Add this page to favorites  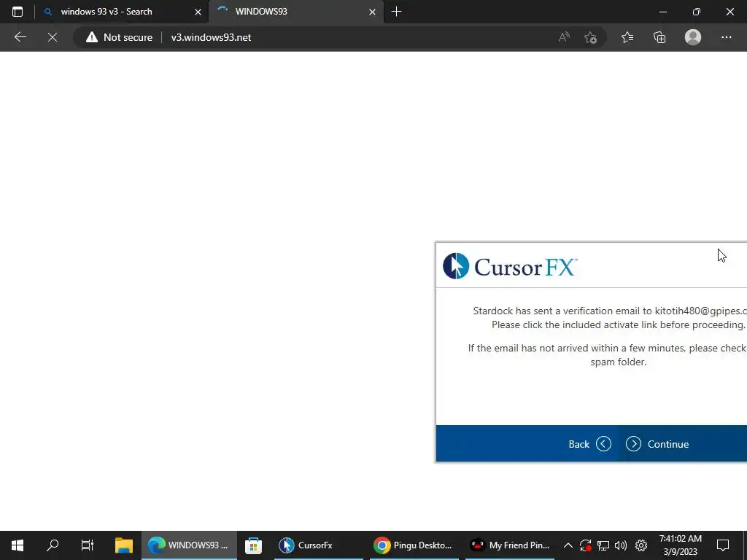(x=591, y=37)
